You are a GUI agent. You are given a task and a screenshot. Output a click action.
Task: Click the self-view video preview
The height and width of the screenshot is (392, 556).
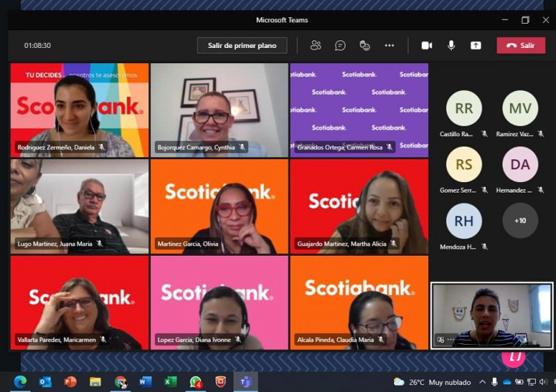coord(492,316)
